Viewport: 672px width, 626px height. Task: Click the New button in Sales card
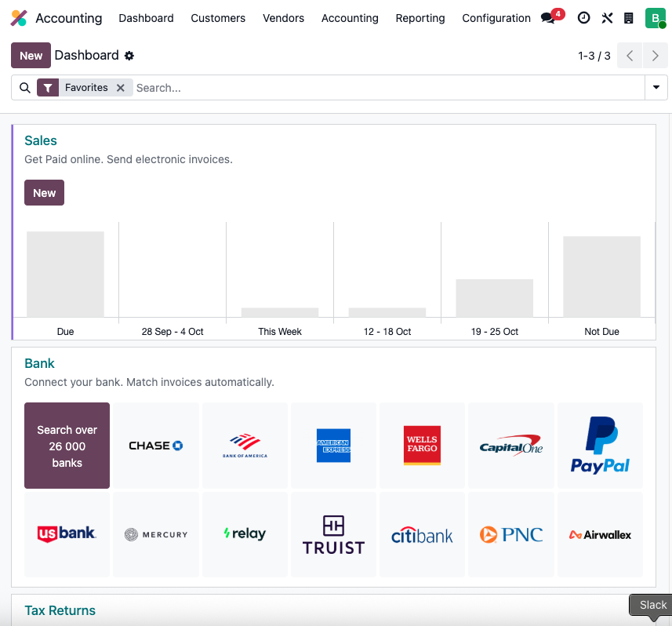tap(44, 193)
